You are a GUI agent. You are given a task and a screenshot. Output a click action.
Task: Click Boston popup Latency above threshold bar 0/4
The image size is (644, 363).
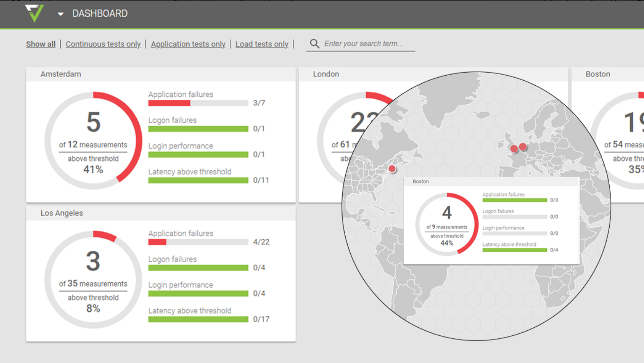[x=515, y=250]
